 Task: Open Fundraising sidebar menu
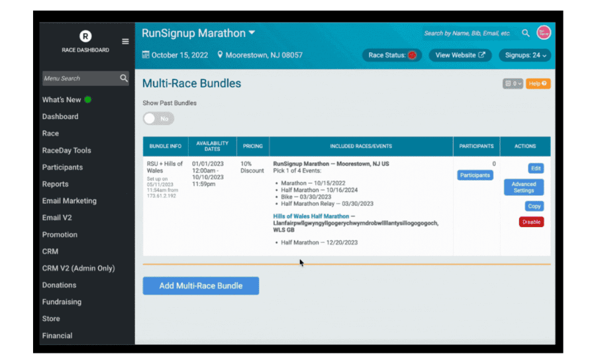click(x=62, y=302)
